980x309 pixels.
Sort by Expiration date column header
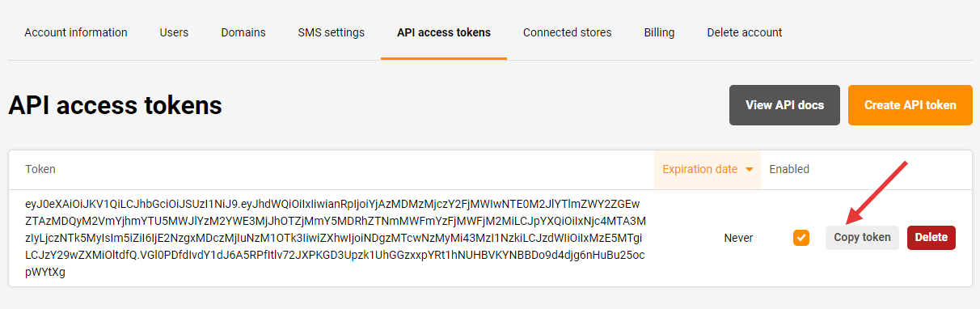pyautogui.click(x=699, y=169)
